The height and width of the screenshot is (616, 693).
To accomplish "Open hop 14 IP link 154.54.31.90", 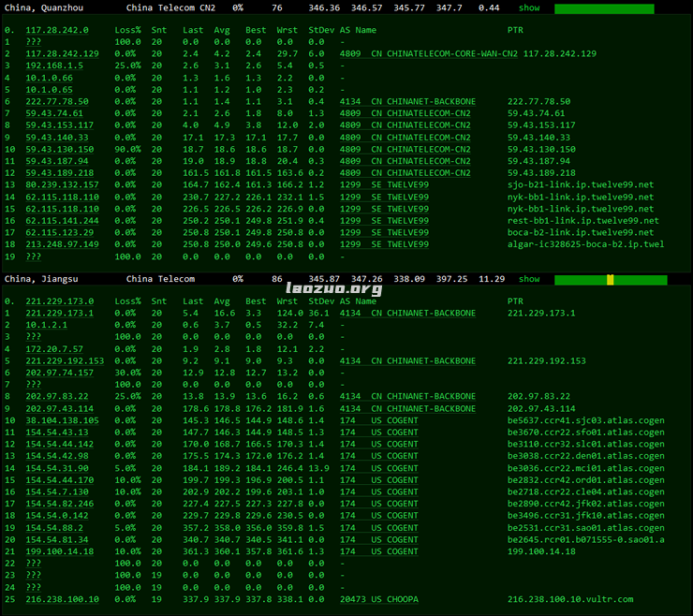I will tap(56, 468).
